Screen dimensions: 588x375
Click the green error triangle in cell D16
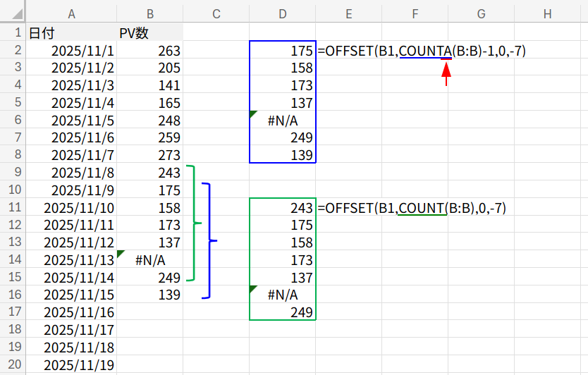coord(253,288)
